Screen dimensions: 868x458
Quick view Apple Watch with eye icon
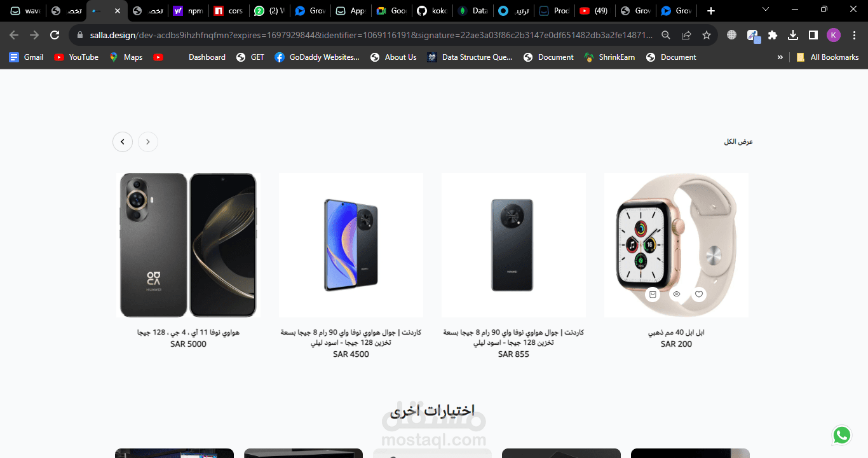click(676, 294)
